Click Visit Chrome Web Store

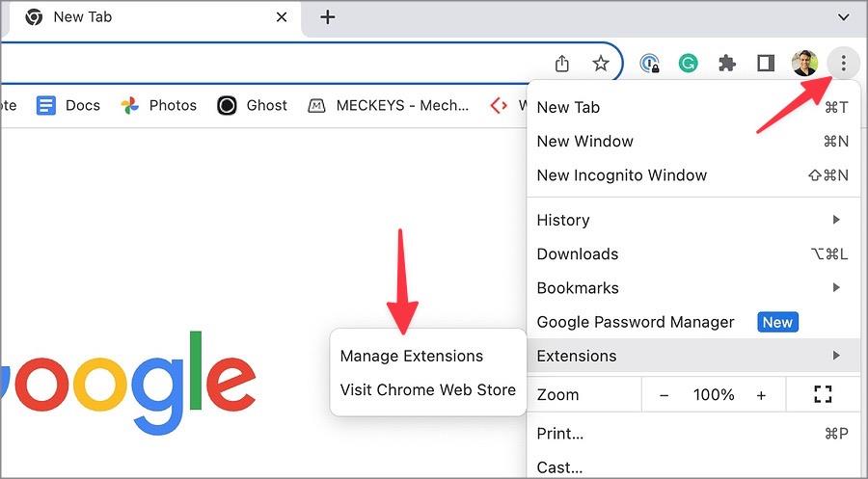click(x=428, y=390)
